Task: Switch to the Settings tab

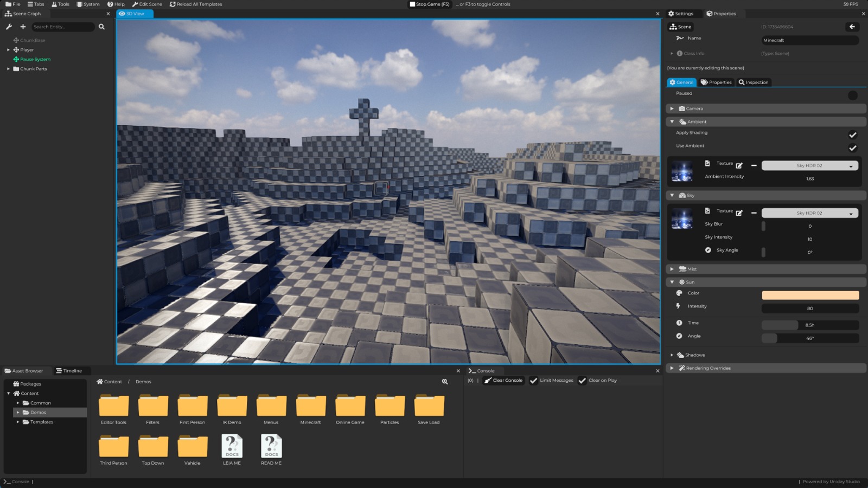Action: (x=681, y=14)
